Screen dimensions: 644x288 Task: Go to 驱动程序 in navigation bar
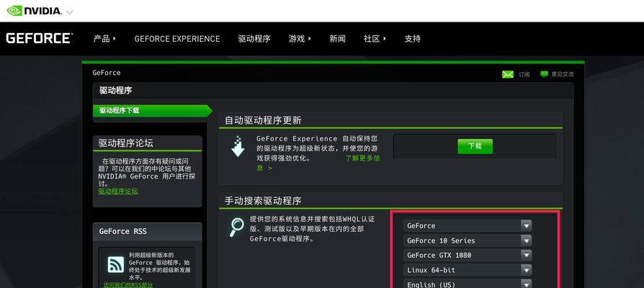pos(254,39)
